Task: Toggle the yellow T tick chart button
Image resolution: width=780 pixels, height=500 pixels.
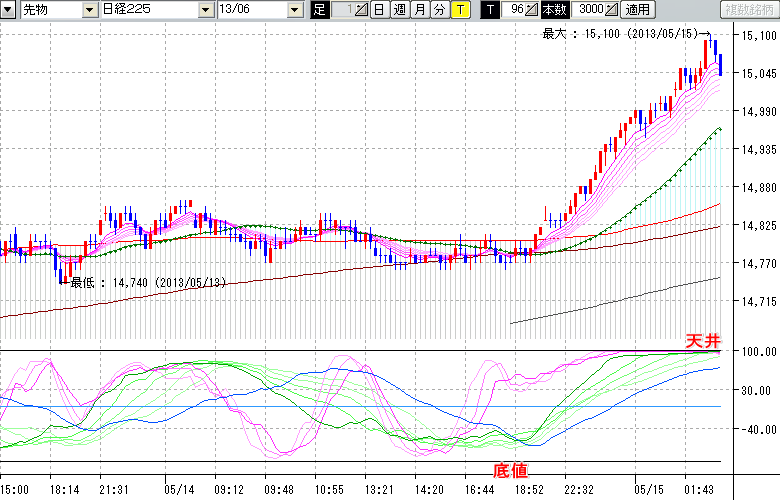Action: (459, 9)
